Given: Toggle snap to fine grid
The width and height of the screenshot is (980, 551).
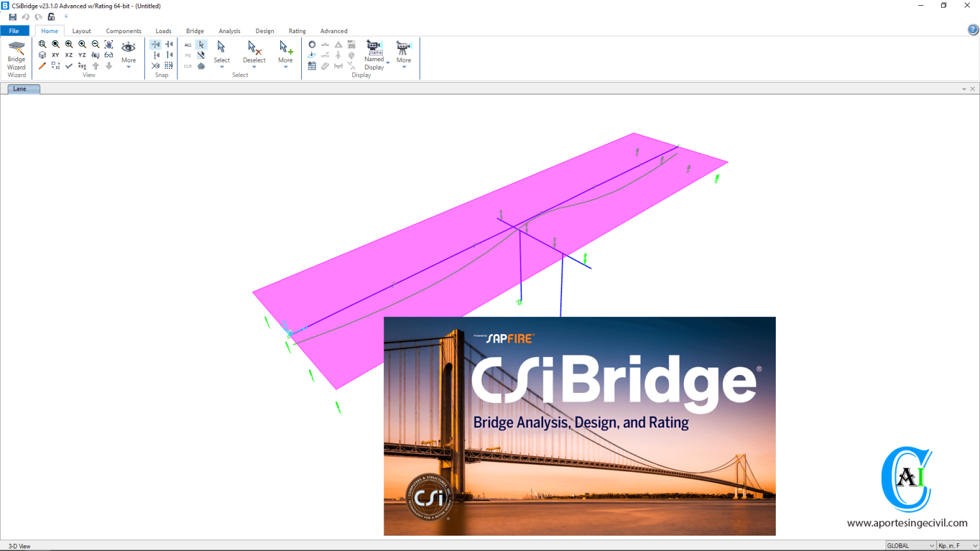Looking at the screenshot, I should pyautogui.click(x=169, y=66).
